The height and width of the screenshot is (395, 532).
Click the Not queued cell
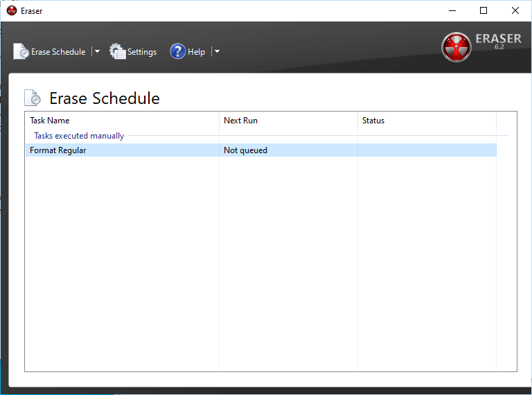(245, 150)
